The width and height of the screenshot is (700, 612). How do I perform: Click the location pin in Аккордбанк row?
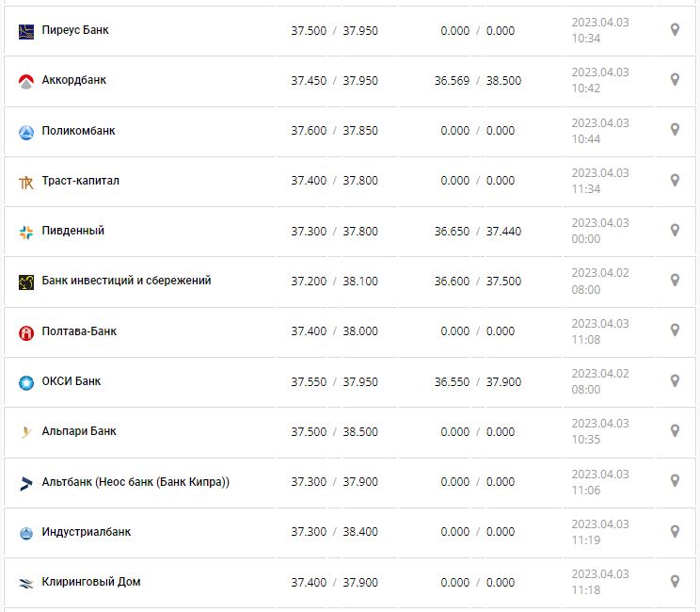coord(675,80)
